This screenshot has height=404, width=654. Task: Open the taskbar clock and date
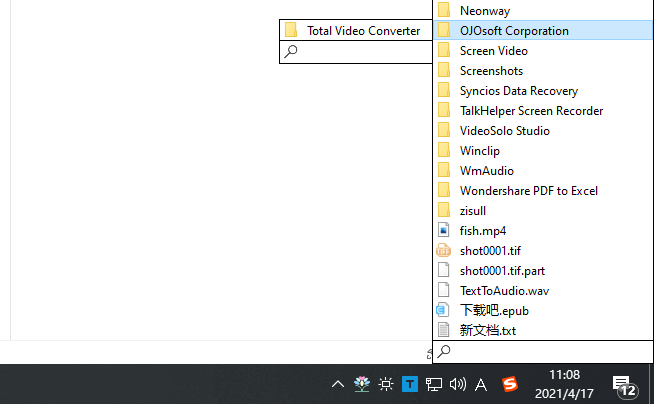point(564,384)
